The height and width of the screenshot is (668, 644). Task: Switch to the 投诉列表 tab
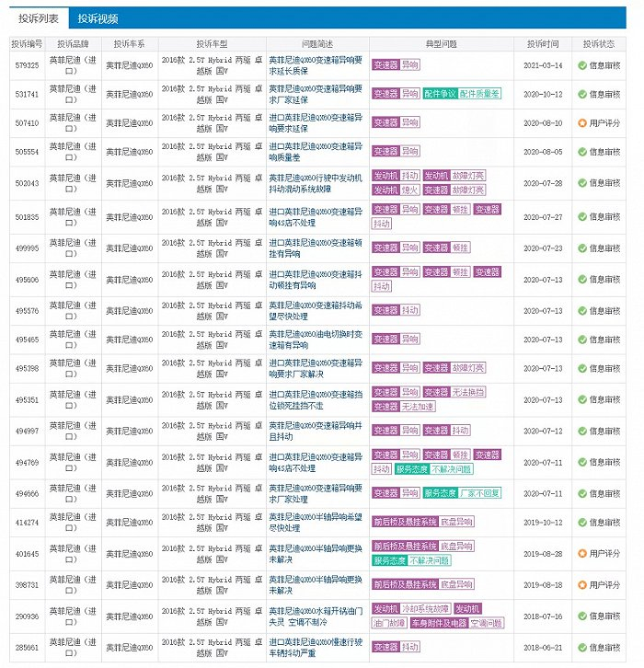pos(39,18)
